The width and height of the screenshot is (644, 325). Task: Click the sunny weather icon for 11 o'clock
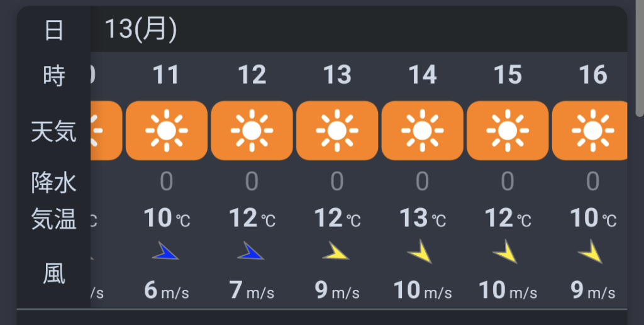(x=167, y=130)
